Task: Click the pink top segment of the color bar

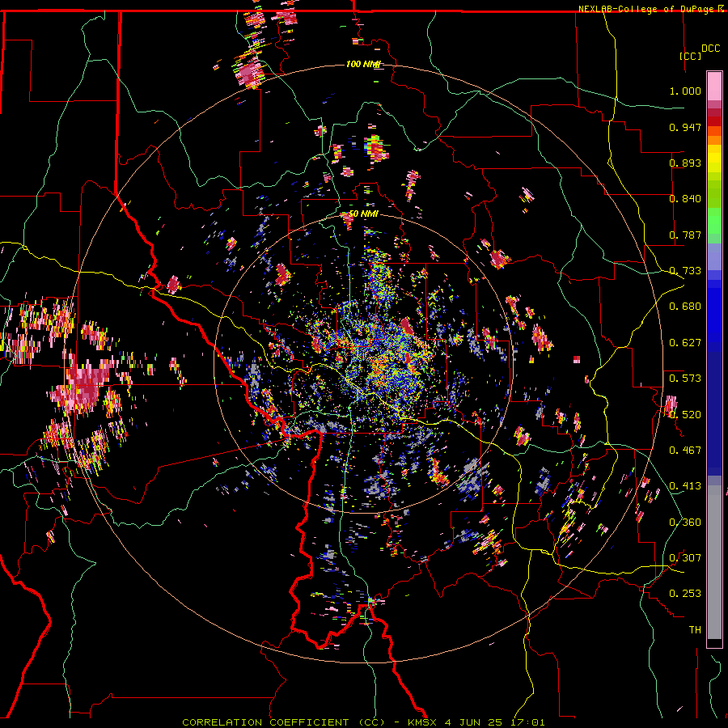Action: (x=714, y=87)
